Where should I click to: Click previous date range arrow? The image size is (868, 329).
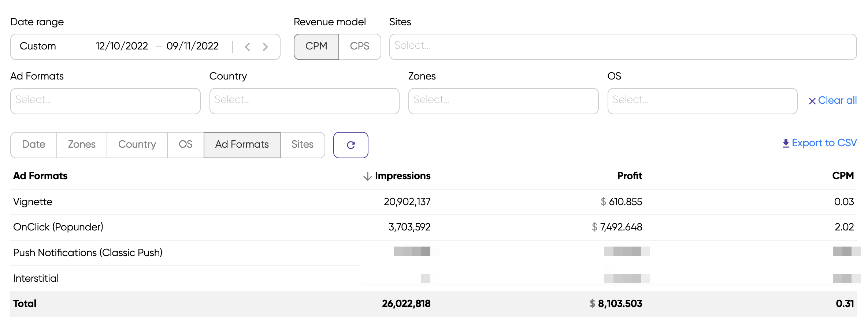[248, 47]
